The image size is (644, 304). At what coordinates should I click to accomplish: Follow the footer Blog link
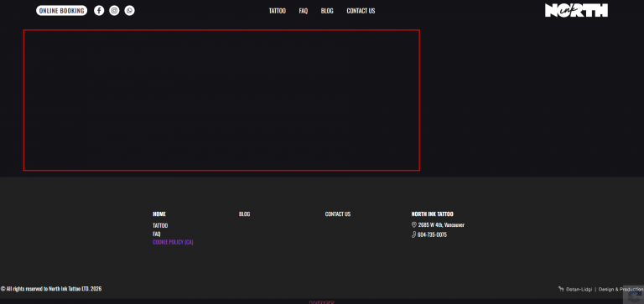pyautogui.click(x=244, y=214)
